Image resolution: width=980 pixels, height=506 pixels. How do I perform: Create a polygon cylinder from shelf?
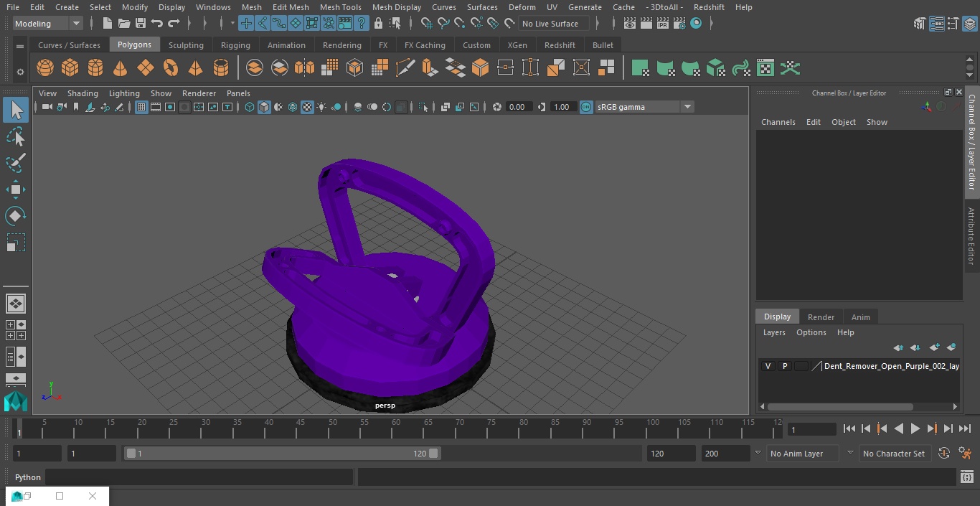[x=95, y=68]
